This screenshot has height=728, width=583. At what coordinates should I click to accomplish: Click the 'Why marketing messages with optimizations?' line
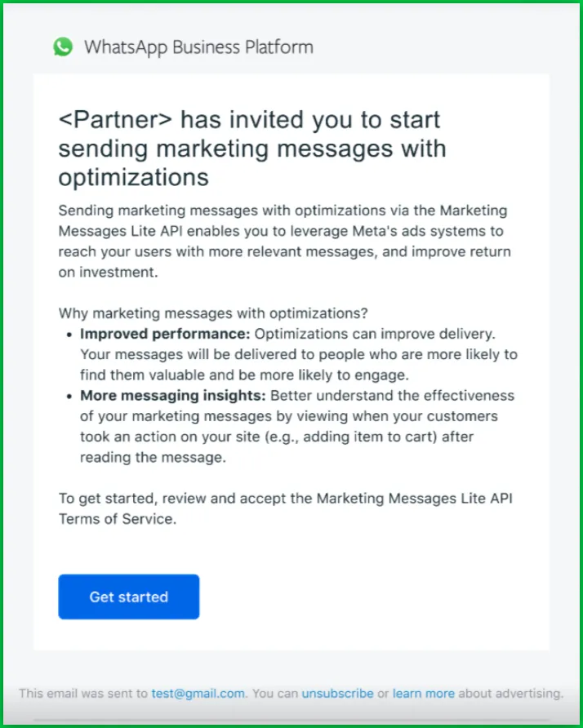213,313
